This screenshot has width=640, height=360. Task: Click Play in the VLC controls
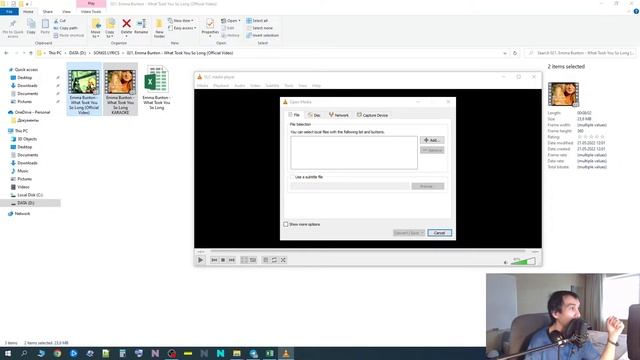tap(200, 260)
